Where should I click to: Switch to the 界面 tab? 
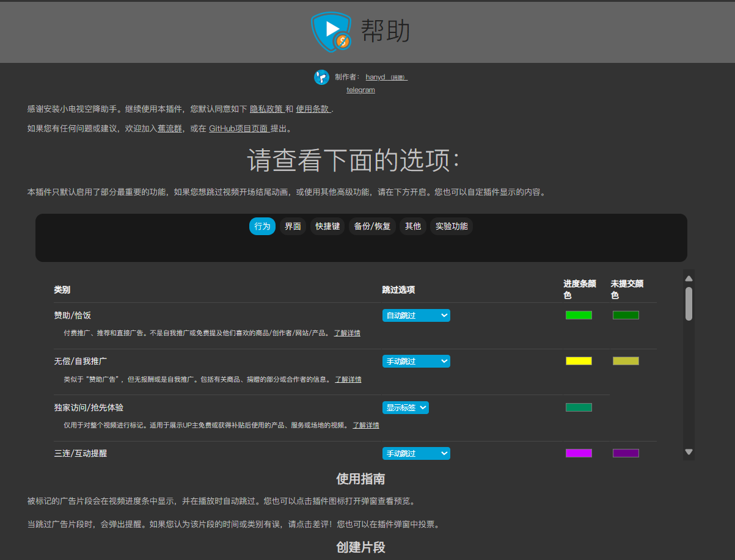[x=292, y=226]
